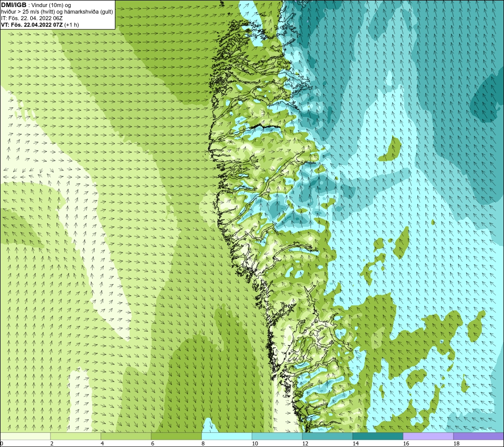
Task: Click the 6–8 m/s dark green legend swatch
Action: pyautogui.click(x=176, y=436)
